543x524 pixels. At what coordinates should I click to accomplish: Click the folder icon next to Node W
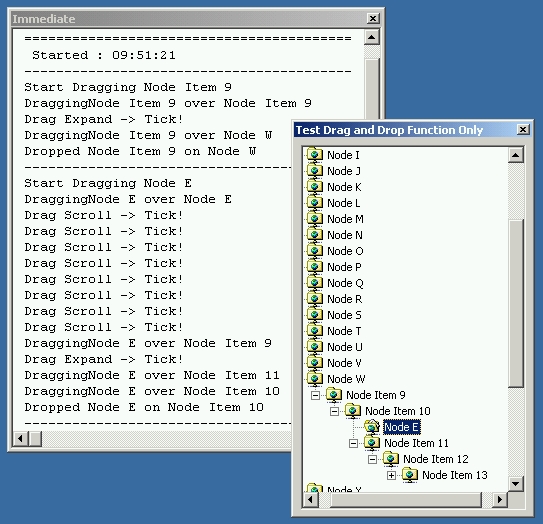pyautogui.click(x=315, y=379)
